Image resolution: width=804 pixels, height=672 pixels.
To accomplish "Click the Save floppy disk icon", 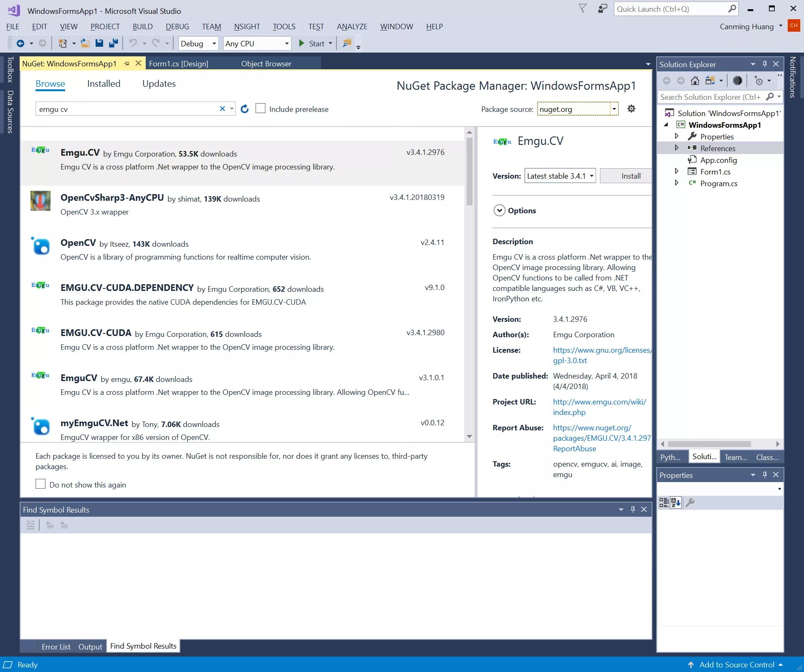I will click(x=99, y=43).
